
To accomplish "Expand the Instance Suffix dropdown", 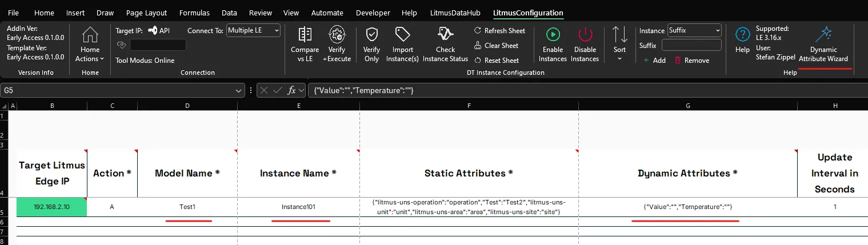I will pyautogui.click(x=718, y=30).
